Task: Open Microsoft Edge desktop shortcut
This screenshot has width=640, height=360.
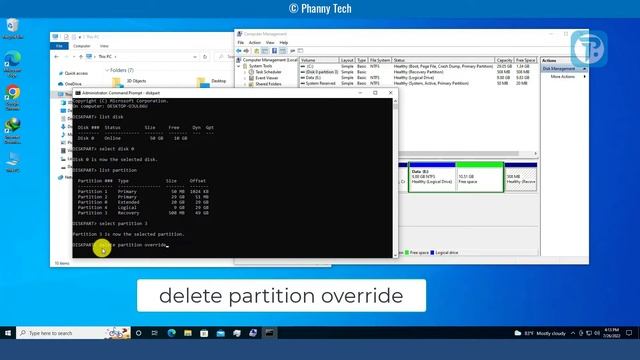Action: 13,64
